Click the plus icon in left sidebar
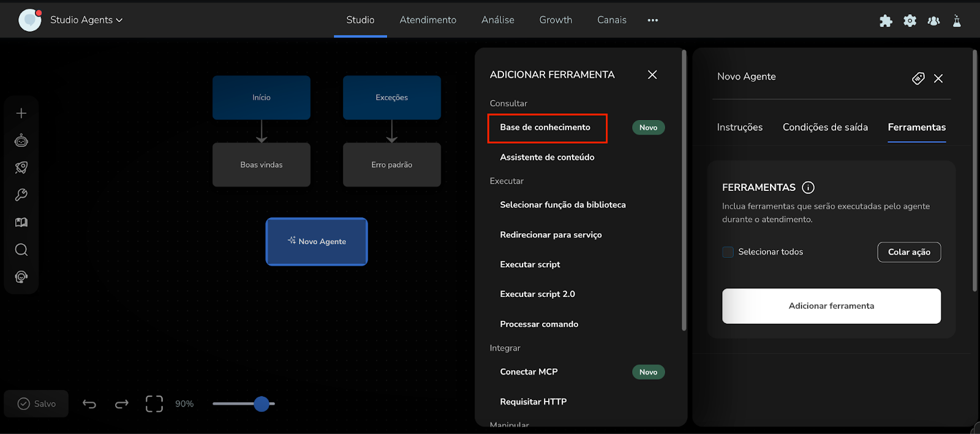The width and height of the screenshot is (980, 434). tap(21, 113)
